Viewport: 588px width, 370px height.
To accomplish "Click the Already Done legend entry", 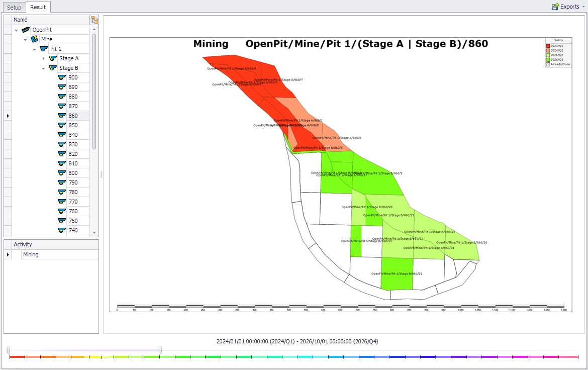I will pyautogui.click(x=558, y=64).
